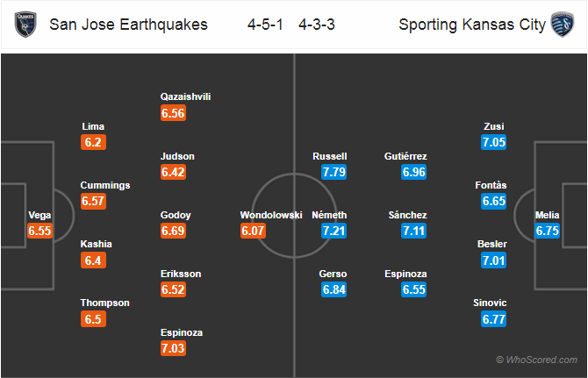Click the 4-5-1 formation label
Screen dimensions: 588x378
pos(265,25)
